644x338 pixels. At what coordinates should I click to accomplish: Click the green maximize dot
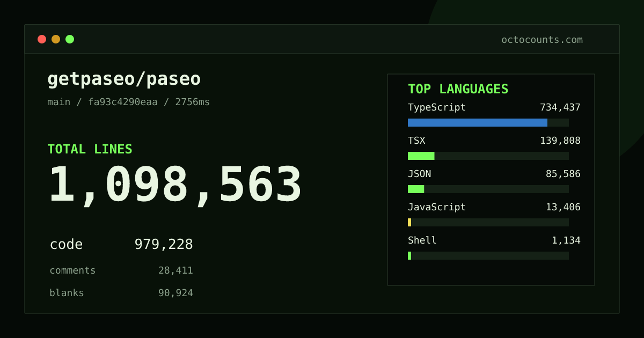click(70, 39)
